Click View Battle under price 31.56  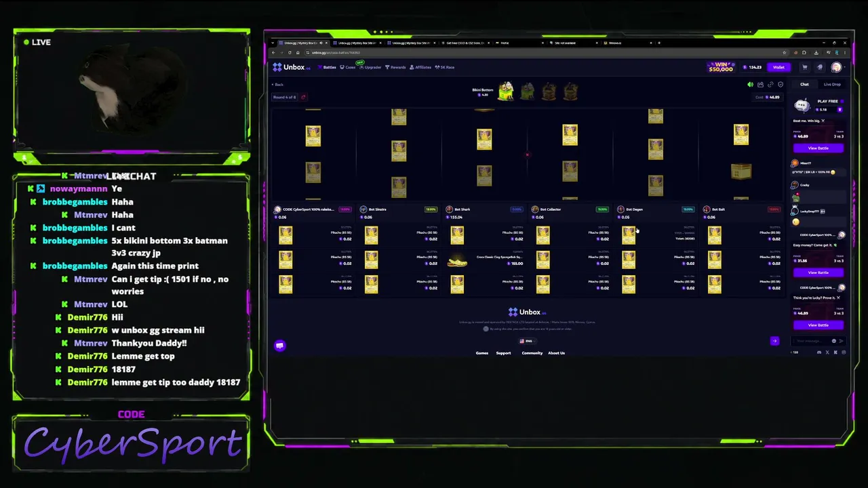[818, 272]
